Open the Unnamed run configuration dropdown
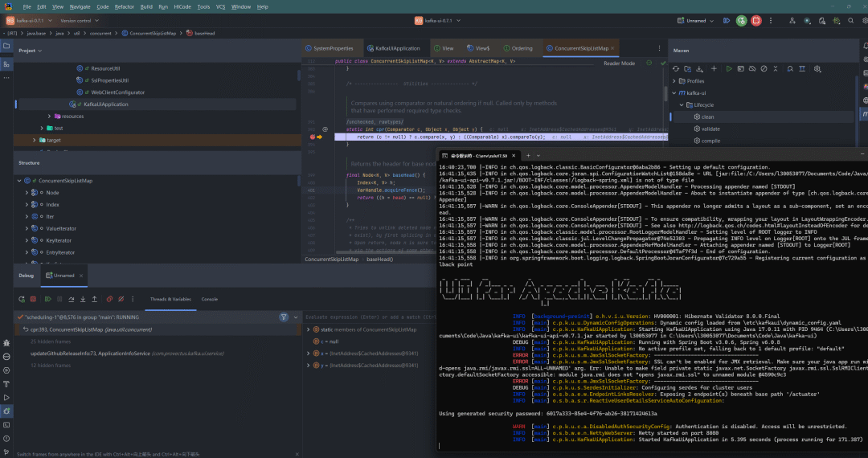Screen dimensions: 868x458 click(696, 20)
